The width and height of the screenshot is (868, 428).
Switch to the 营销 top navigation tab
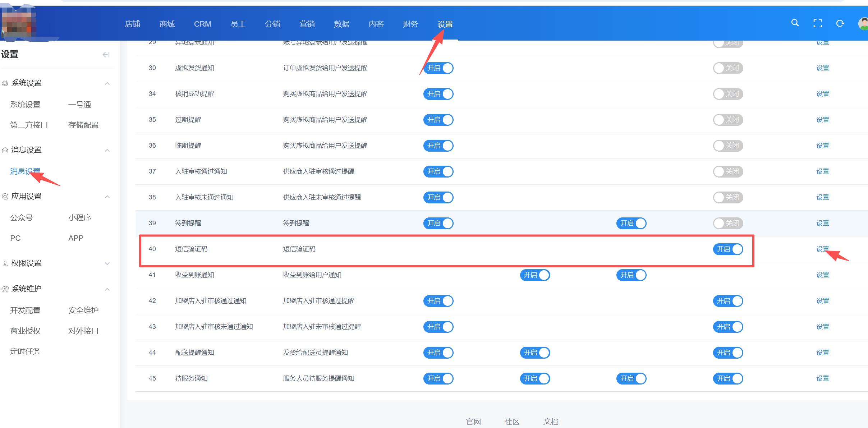coord(307,24)
